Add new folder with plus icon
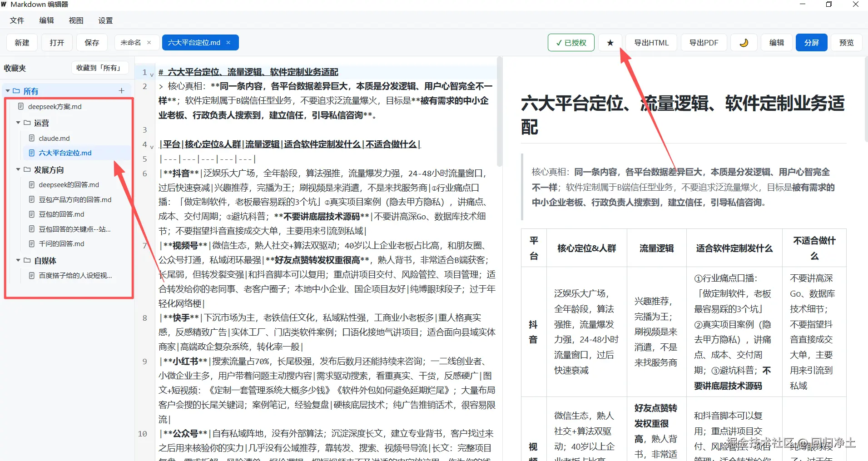 click(121, 91)
